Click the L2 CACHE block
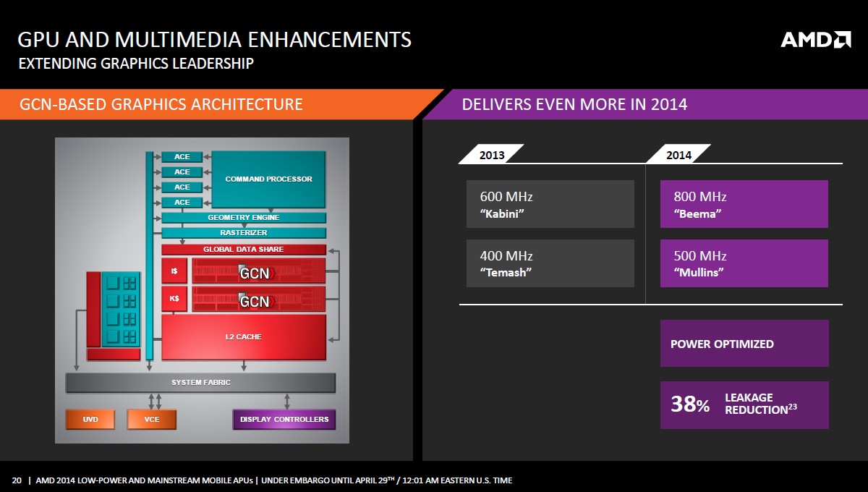The height and width of the screenshot is (492, 868). click(x=244, y=337)
